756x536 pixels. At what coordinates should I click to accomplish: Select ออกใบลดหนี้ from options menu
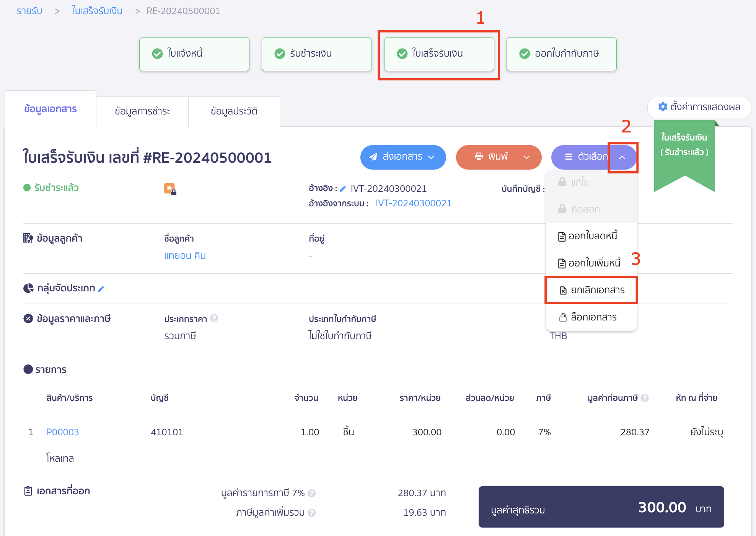(x=591, y=236)
